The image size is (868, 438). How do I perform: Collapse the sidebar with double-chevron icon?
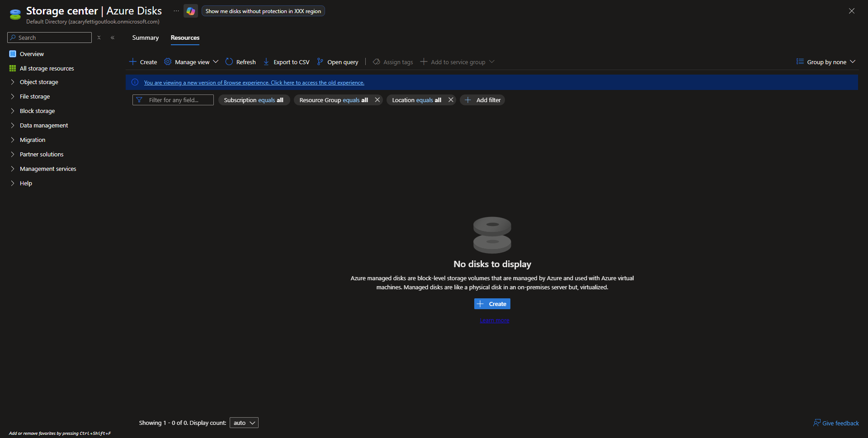(x=113, y=38)
